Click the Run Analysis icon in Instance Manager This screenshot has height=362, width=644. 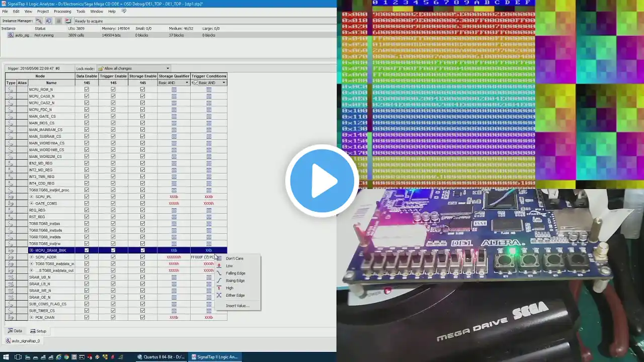point(39,21)
